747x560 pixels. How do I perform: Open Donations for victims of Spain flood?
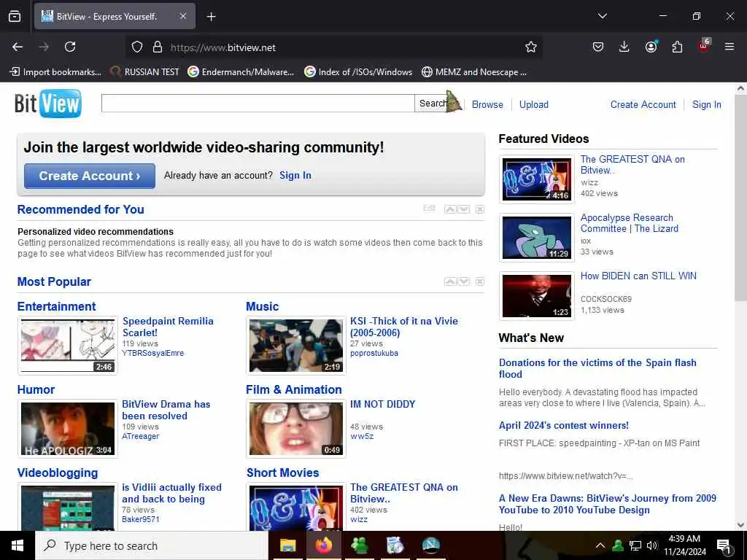(x=597, y=368)
